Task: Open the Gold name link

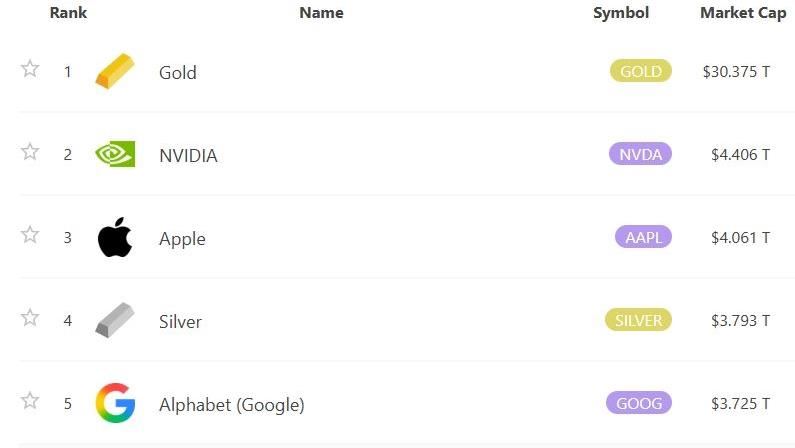Action: tap(178, 72)
